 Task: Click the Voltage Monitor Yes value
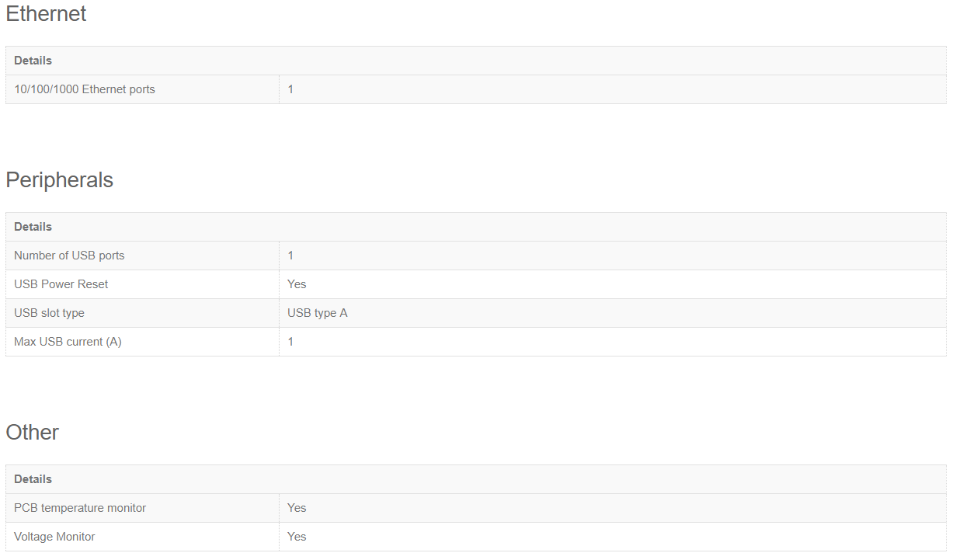tap(297, 537)
